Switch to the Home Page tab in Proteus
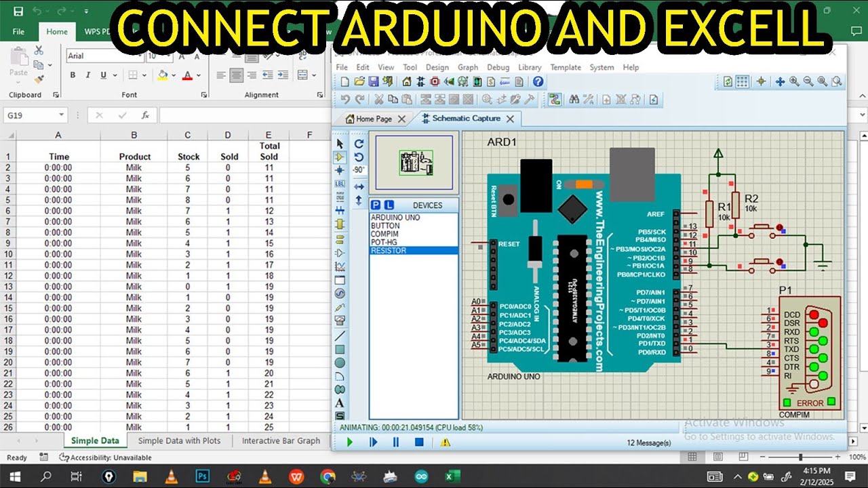Screen dimensions: 868x488 (374, 119)
